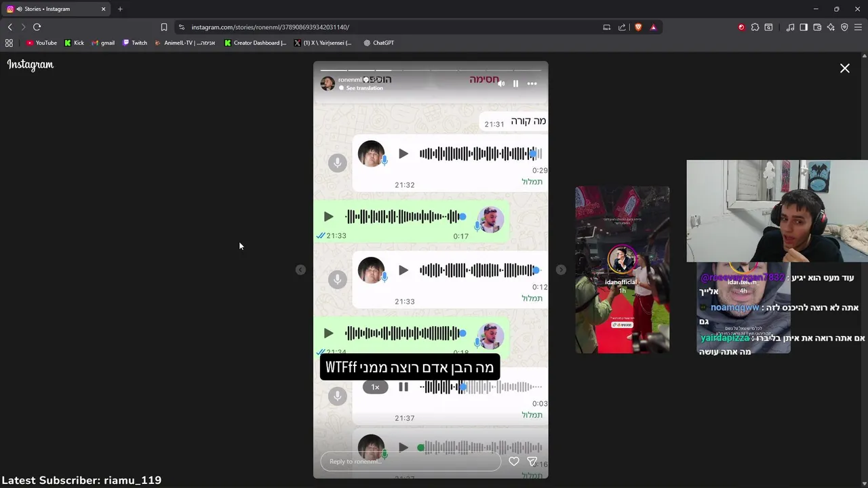Open the red recording extension icon
868x488 pixels.
click(x=741, y=27)
